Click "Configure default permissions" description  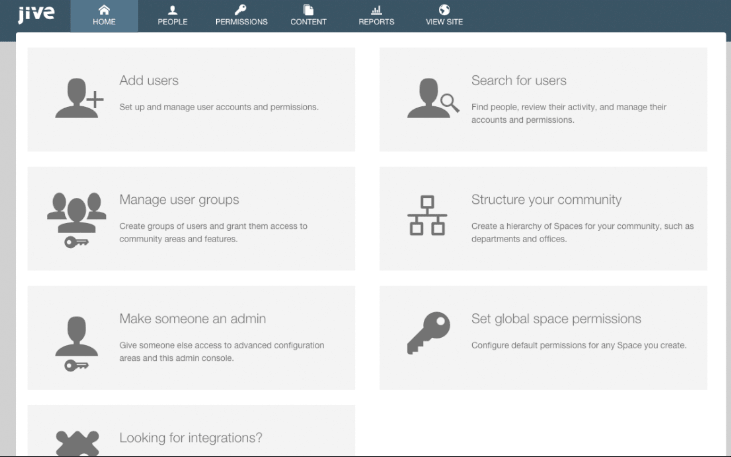pos(579,345)
